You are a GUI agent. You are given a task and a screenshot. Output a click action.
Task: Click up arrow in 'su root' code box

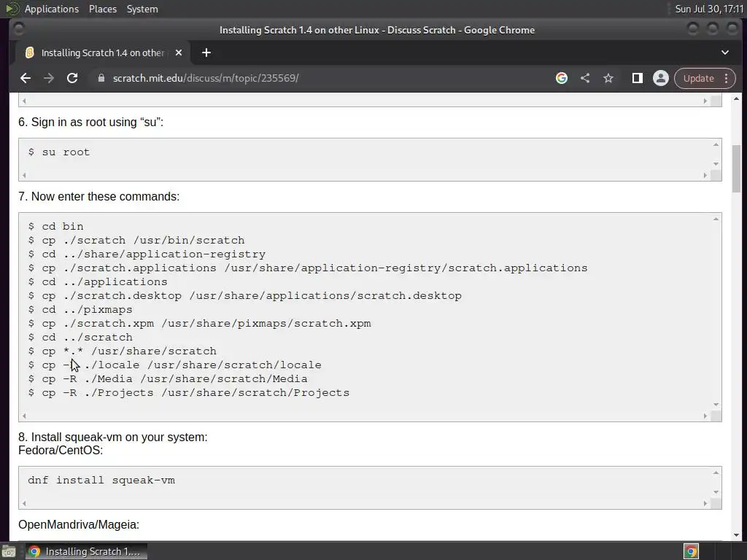pyautogui.click(x=716, y=144)
